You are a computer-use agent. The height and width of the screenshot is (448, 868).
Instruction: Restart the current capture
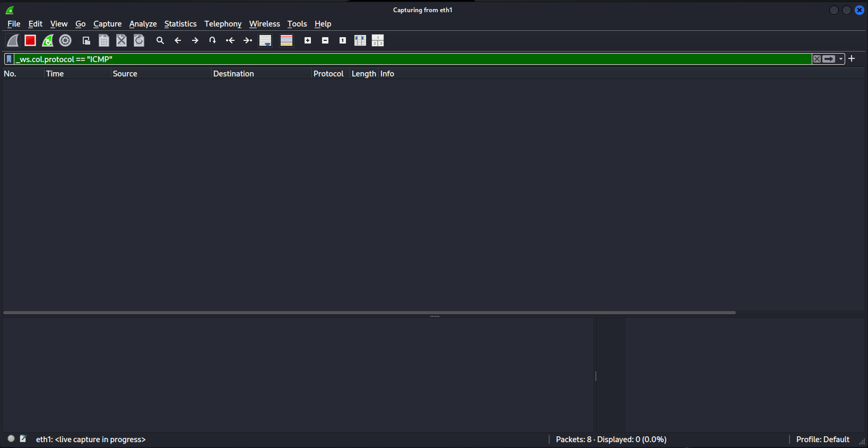48,40
